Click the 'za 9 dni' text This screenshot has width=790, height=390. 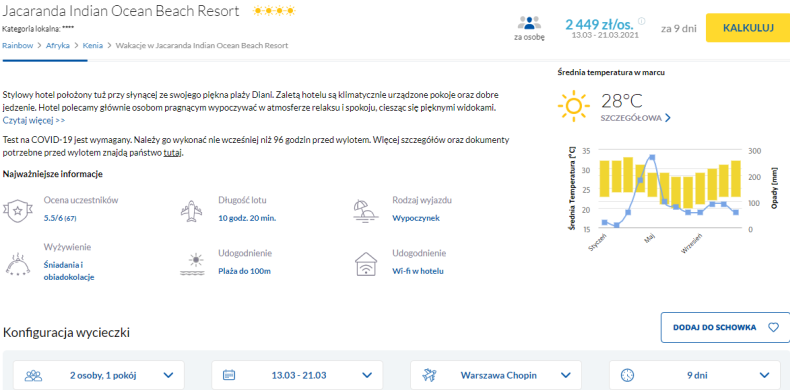click(679, 28)
